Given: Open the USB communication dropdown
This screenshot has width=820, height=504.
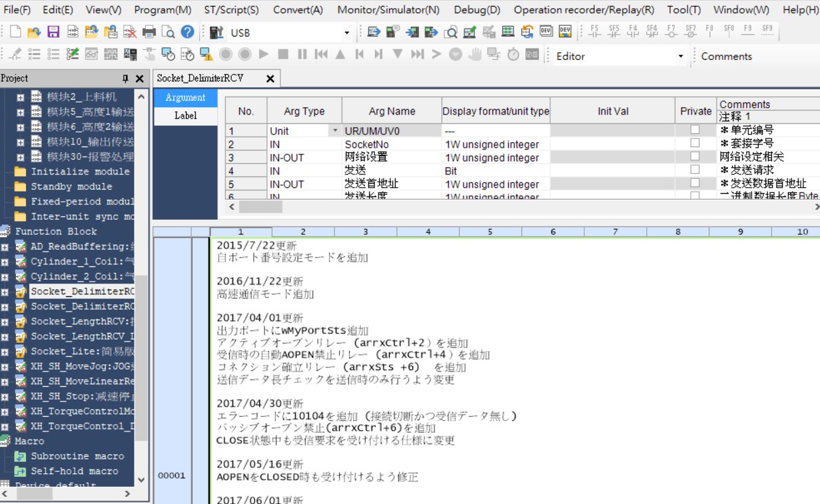Looking at the screenshot, I should [x=346, y=33].
